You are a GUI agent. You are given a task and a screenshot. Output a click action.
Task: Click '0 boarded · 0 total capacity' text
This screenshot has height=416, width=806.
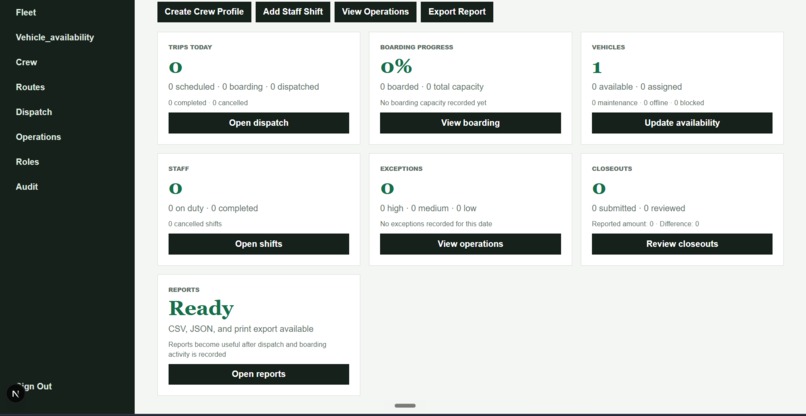(x=432, y=87)
